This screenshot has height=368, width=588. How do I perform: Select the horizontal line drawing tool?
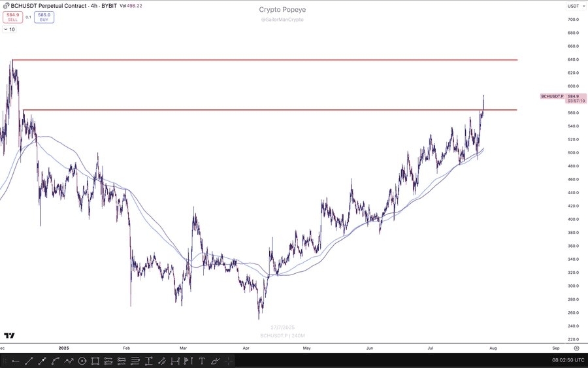click(x=15, y=361)
